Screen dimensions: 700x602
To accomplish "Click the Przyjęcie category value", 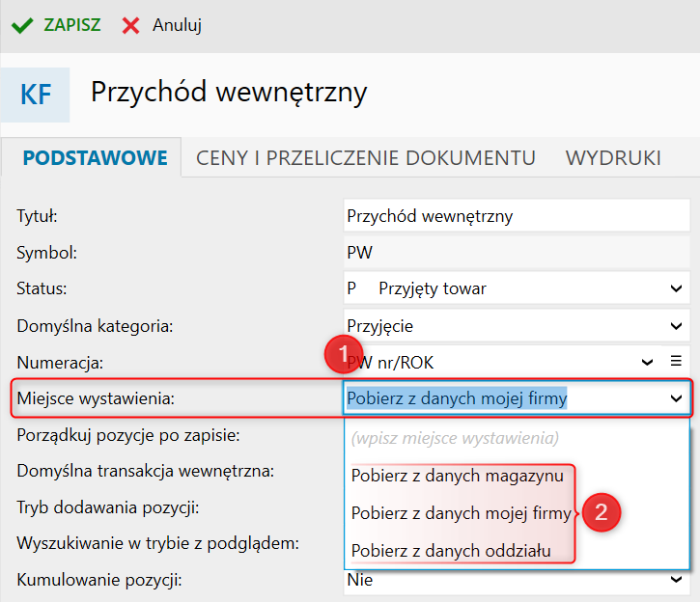I will click(x=379, y=326).
